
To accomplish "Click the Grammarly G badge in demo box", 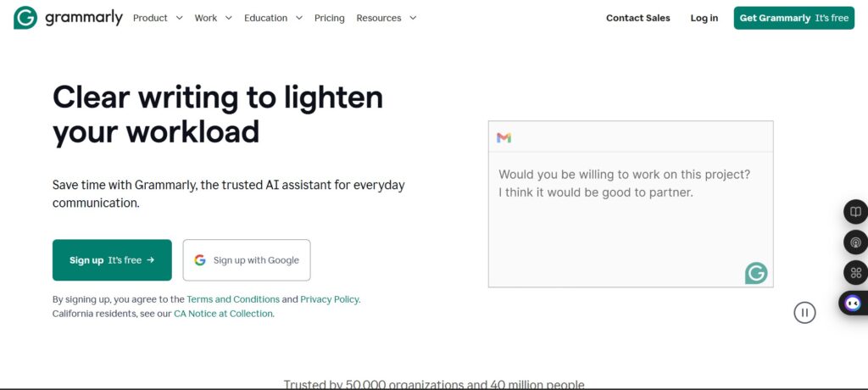I will tap(756, 274).
